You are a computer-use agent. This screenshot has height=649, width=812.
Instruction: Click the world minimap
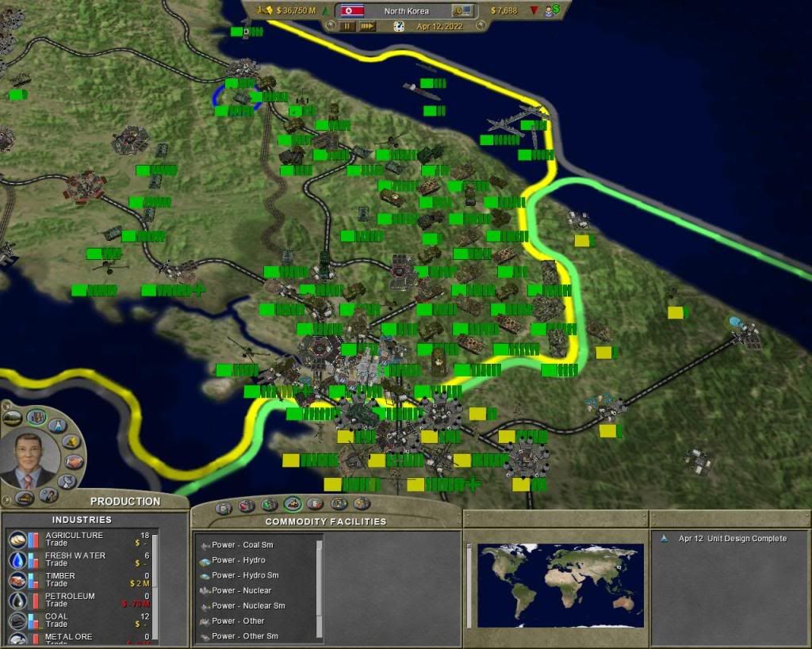(561, 586)
